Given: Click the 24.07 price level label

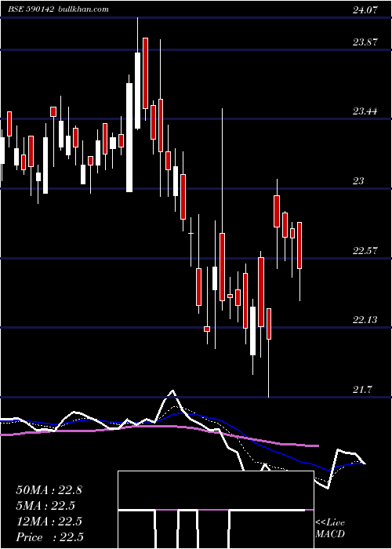Looking at the screenshot, I should pyautogui.click(x=365, y=10).
